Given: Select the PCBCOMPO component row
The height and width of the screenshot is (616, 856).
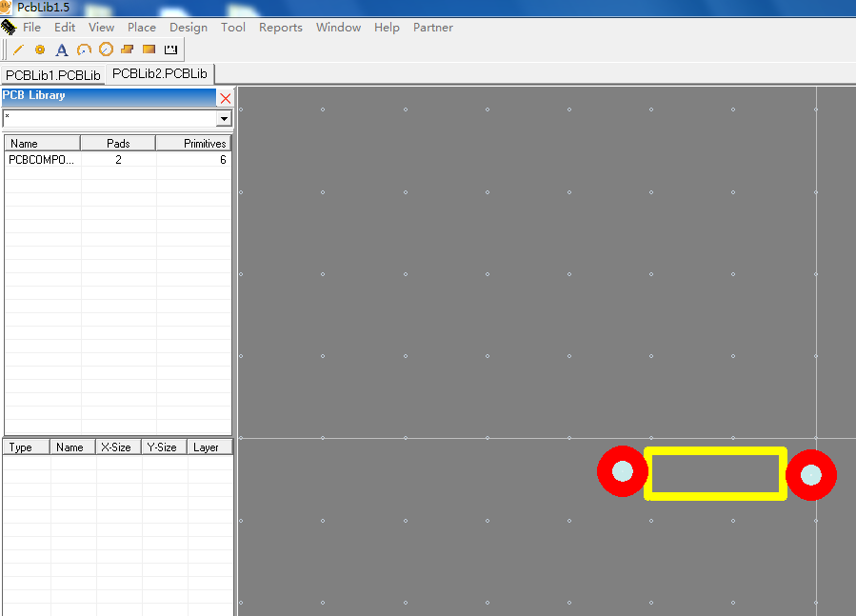Looking at the screenshot, I should pyautogui.click(x=41, y=160).
